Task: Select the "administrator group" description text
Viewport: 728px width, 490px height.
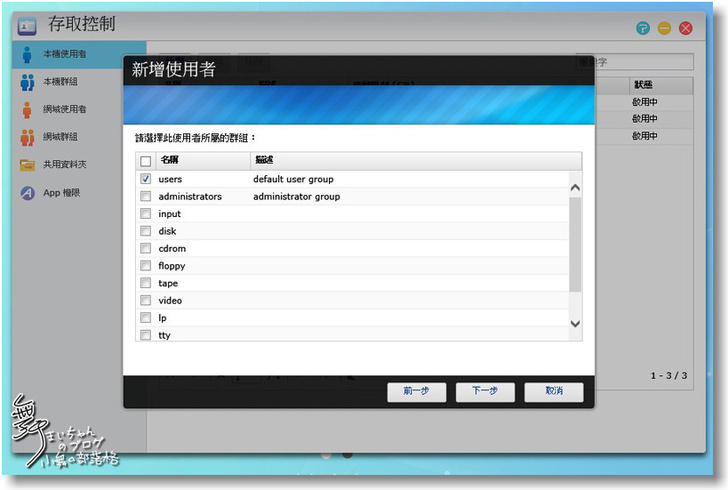Action: [x=297, y=196]
